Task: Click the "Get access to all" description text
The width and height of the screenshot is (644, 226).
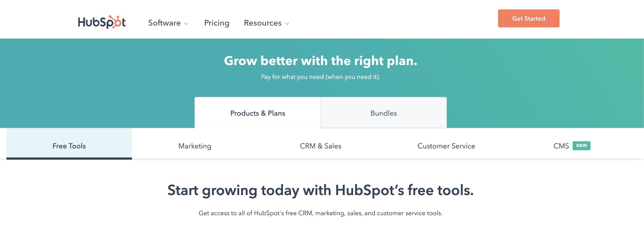Action: (x=320, y=213)
